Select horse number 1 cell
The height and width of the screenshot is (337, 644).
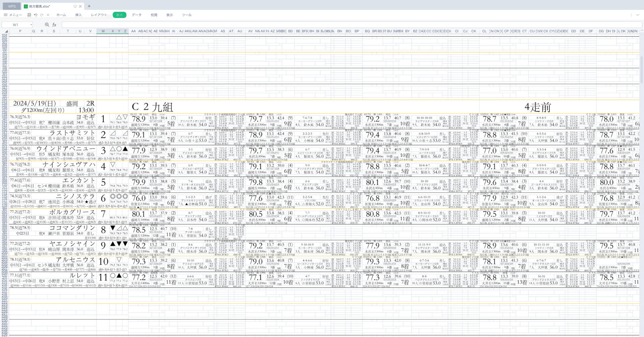pyautogui.click(x=103, y=119)
